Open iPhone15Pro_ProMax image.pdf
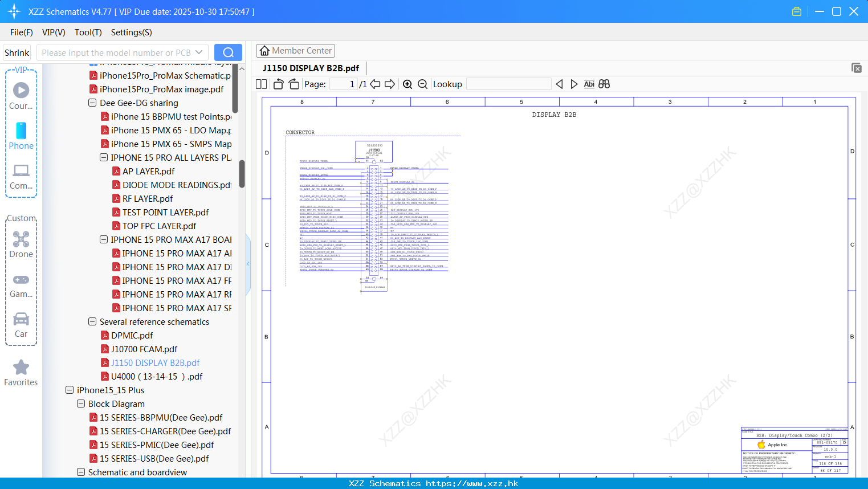Viewport: 868px width, 489px height. 161,89
